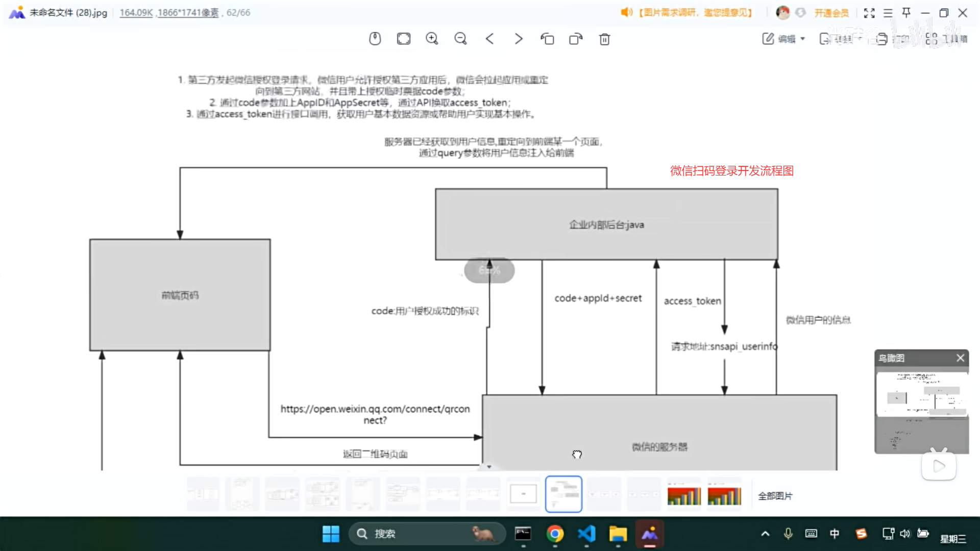Enable mouse drag navigation mode
This screenshot has height=551, width=980.
pos(375,39)
